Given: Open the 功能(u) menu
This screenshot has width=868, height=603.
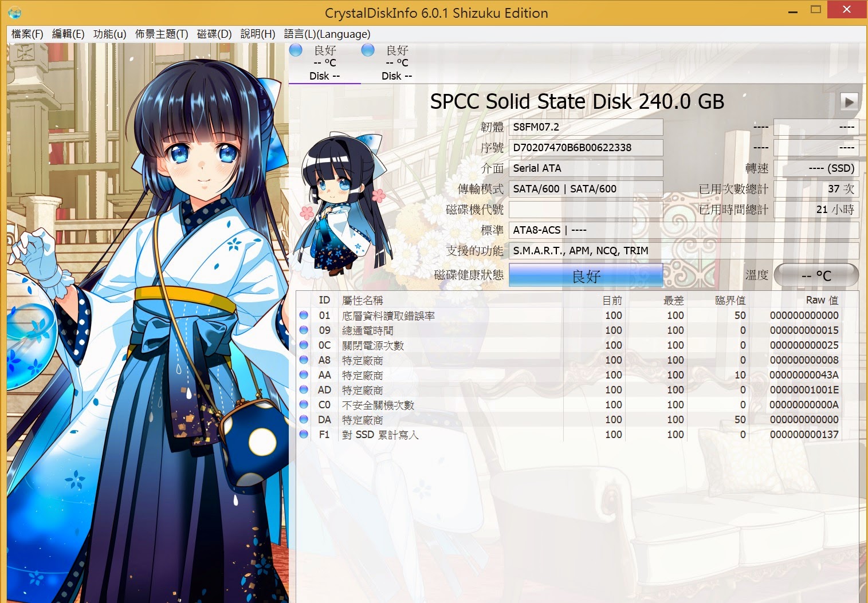Looking at the screenshot, I should tap(109, 34).
